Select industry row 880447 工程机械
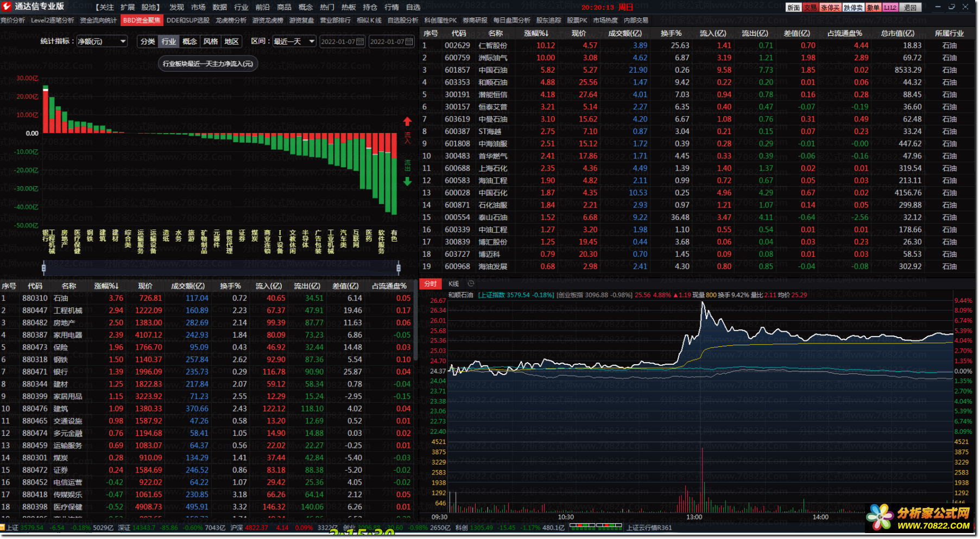 point(206,310)
